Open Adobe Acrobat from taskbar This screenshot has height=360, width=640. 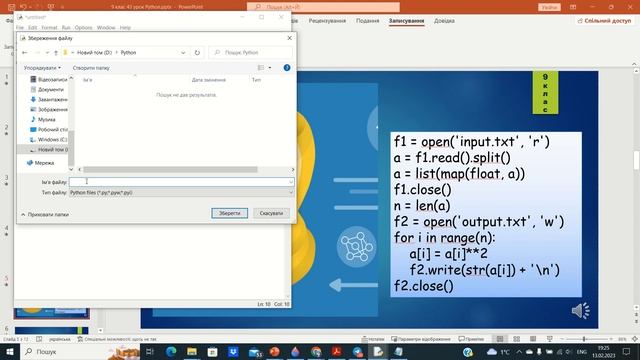coord(337,351)
